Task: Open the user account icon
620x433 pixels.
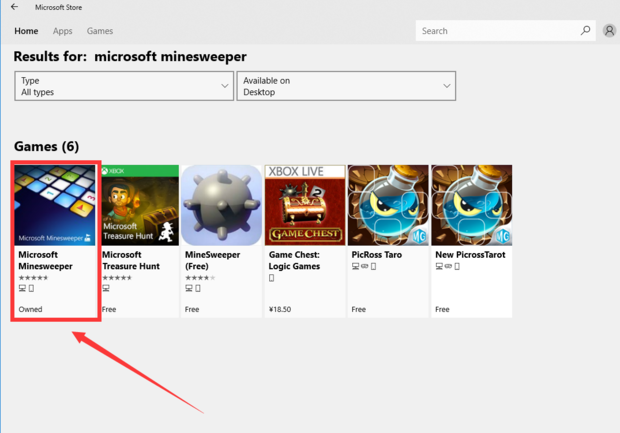Action: [609, 30]
